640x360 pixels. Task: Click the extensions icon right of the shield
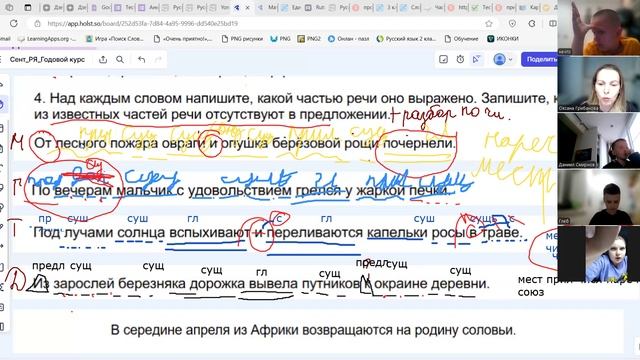tap(532, 23)
